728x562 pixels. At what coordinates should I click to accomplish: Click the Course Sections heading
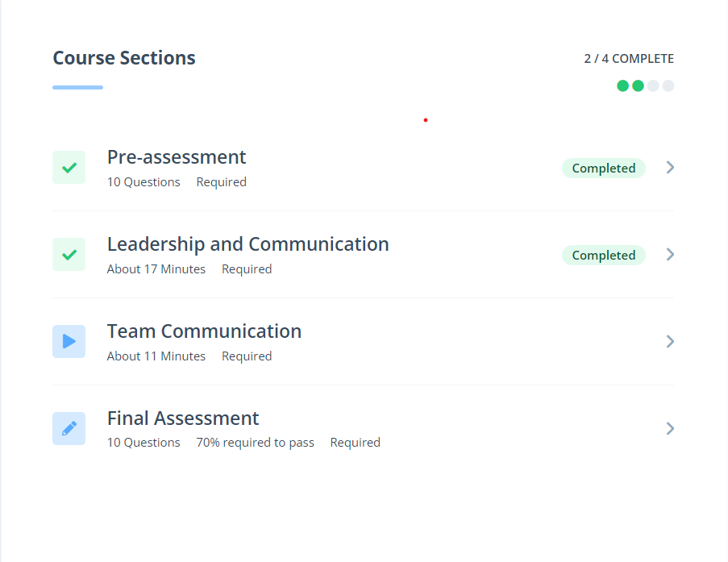(x=124, y=58)
